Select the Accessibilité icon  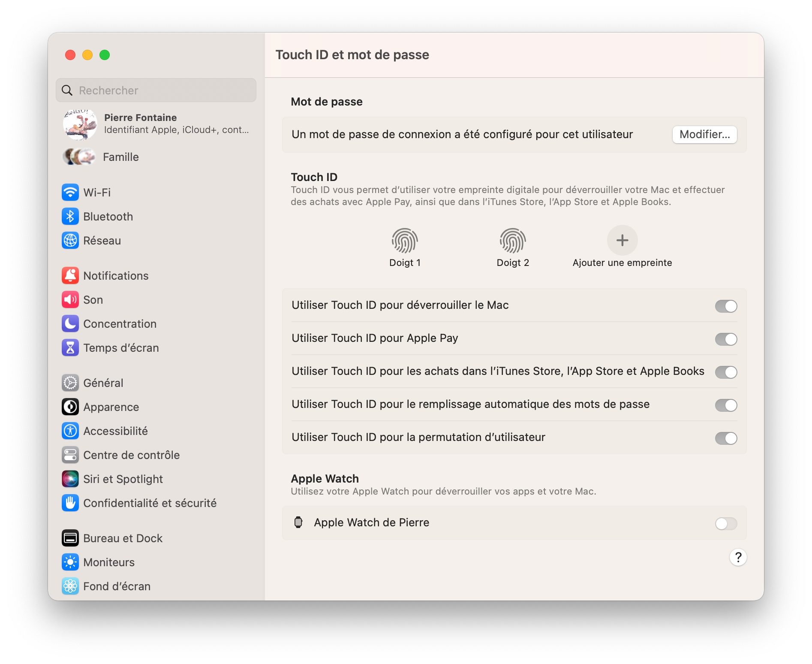(x=70, y=431)
